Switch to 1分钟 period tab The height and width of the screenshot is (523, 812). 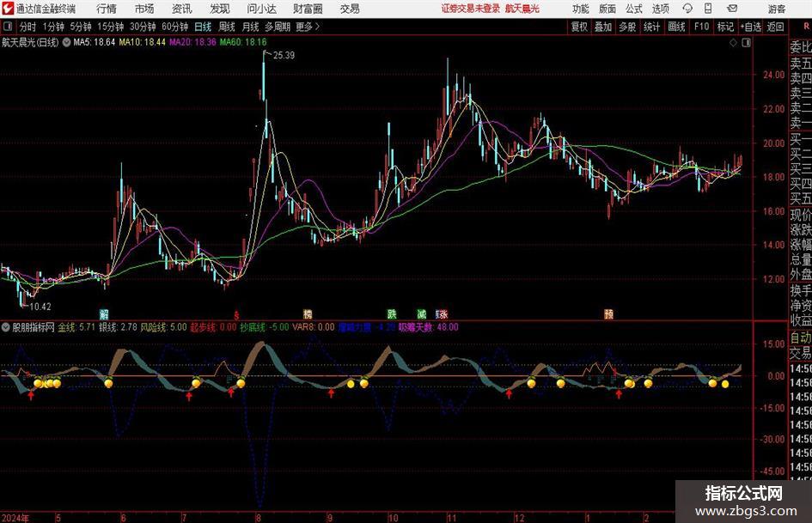[52, 27]
